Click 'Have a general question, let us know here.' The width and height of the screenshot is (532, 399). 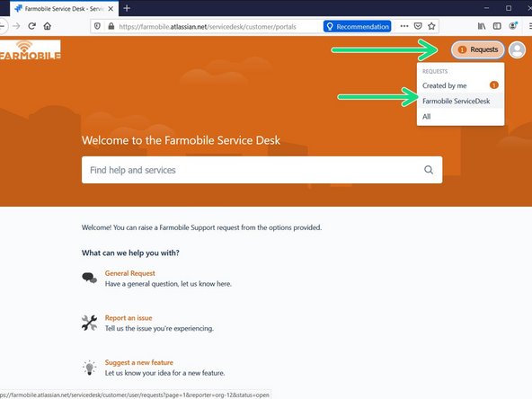[x=168, y=284]
